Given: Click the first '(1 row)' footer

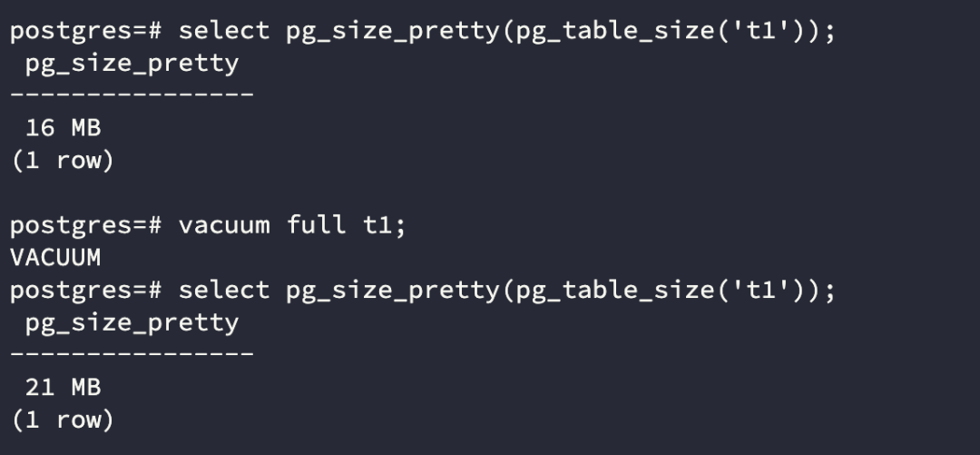Looking at the screenshot, I should (x=63, y=160).
